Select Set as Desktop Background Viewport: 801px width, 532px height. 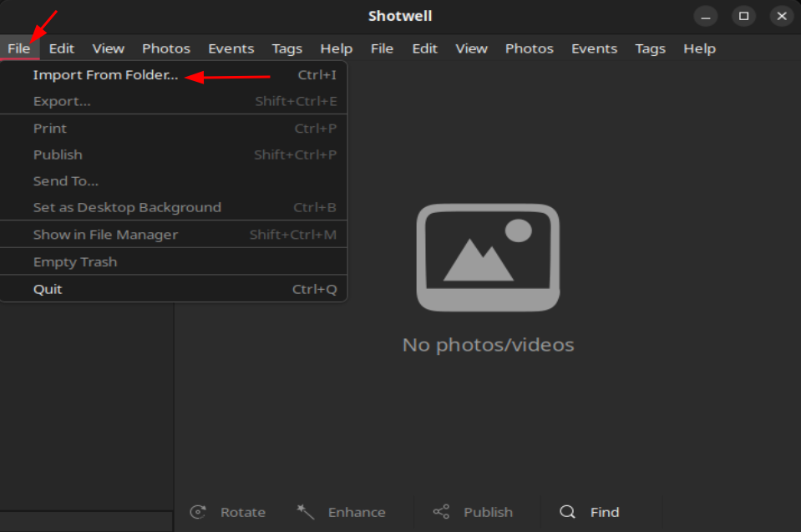pyautogui.click(x=174, y=207)
